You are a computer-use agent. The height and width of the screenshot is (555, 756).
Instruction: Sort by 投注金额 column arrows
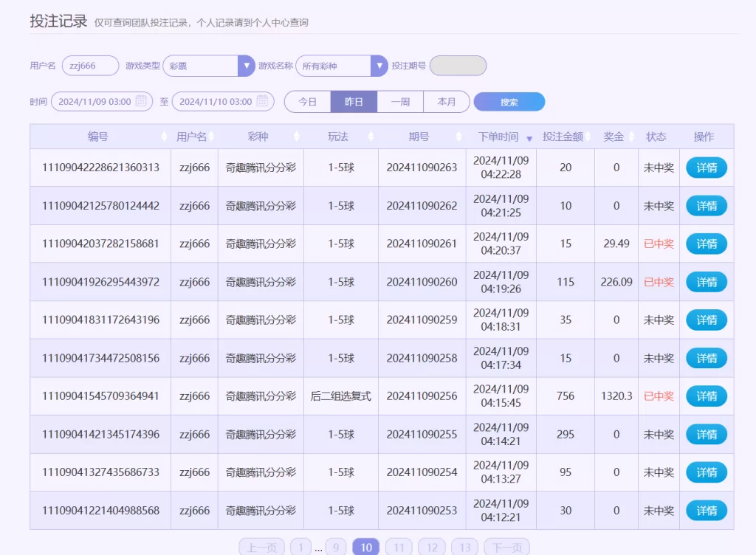pos(587,137)
